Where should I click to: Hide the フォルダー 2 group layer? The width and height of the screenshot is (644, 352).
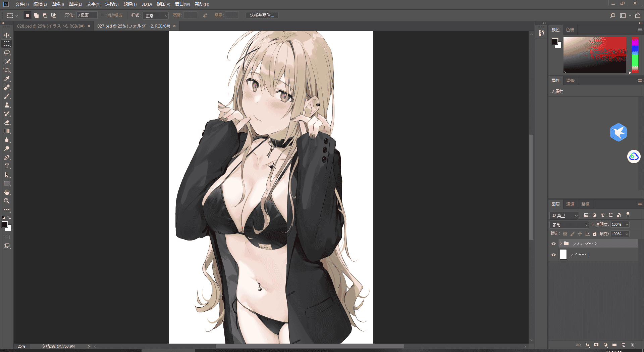553,244
